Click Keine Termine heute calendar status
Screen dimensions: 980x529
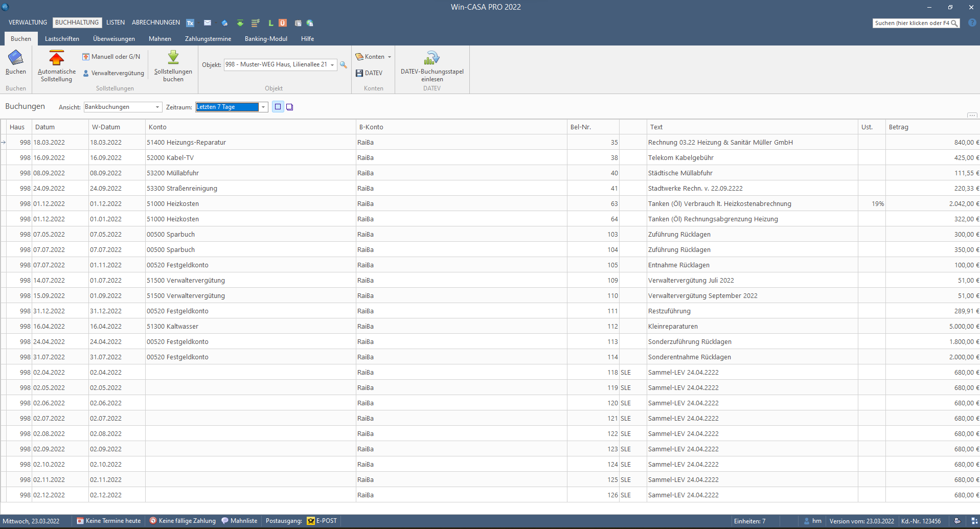(x=109, y=521)
